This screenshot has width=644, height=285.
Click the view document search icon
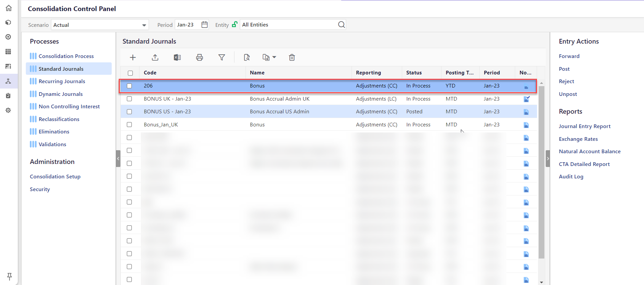[247, 57]
